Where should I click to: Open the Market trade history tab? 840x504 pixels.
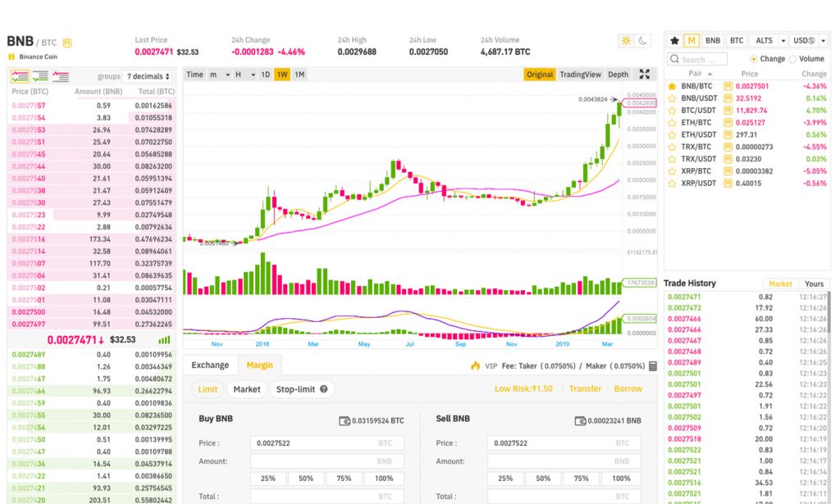coord(780,284)
